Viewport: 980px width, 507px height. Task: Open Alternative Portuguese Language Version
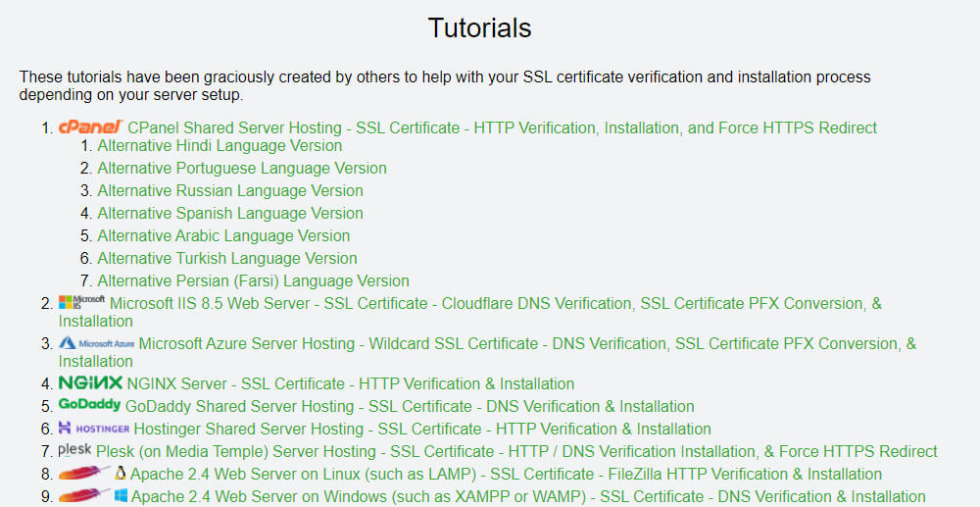point(242,168)
